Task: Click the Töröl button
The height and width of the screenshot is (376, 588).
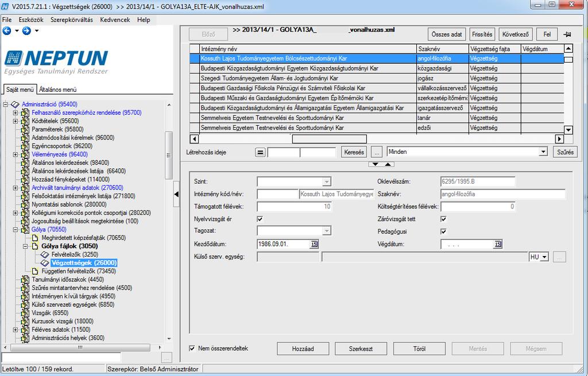Action: tap(419, 348)
